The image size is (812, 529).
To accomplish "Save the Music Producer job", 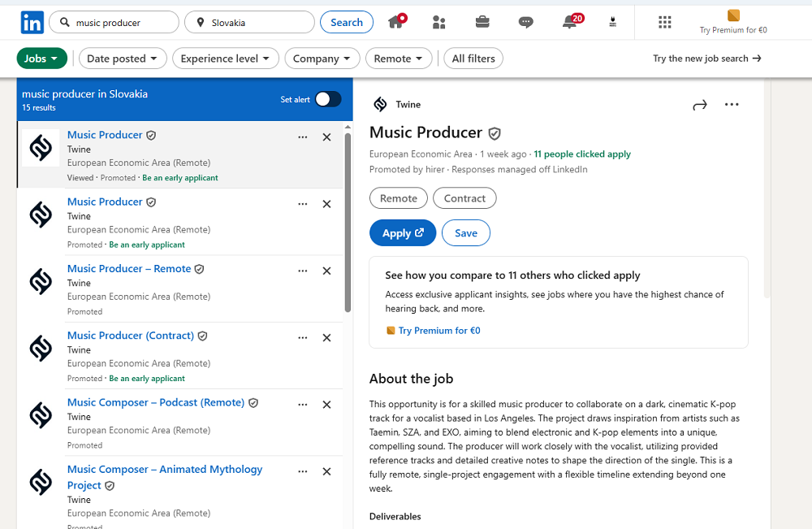I will 465,233.
